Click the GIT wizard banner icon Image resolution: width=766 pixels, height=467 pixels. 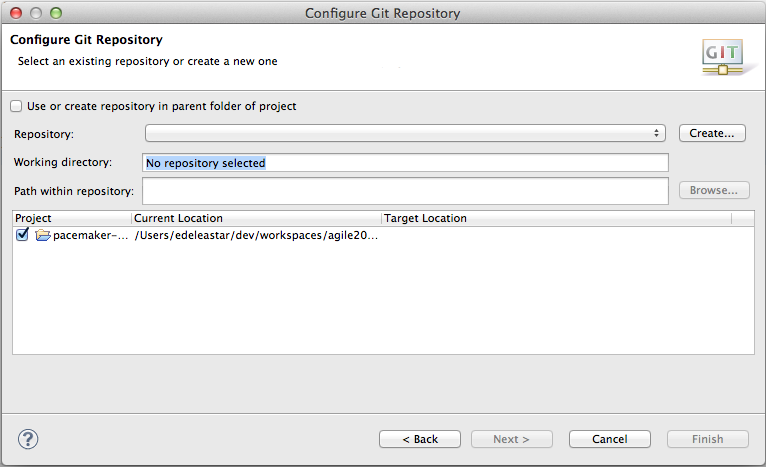723,57
